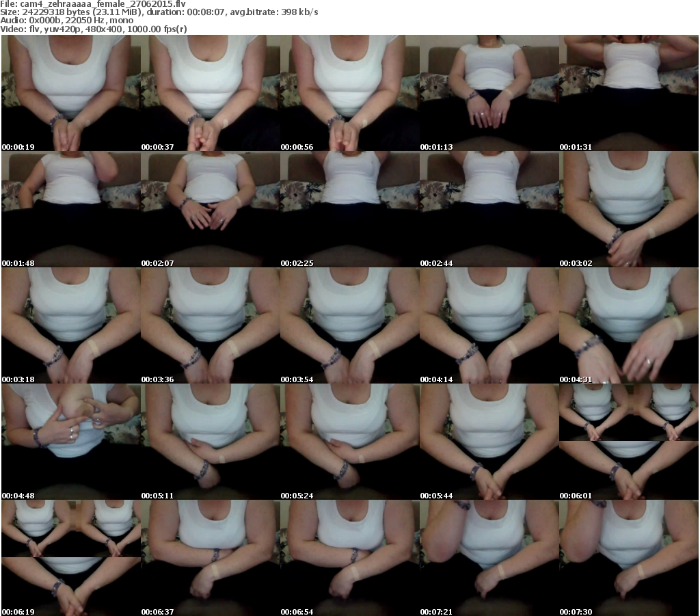Select the thumbnail stamped 00:01:48

click(71, 209)
